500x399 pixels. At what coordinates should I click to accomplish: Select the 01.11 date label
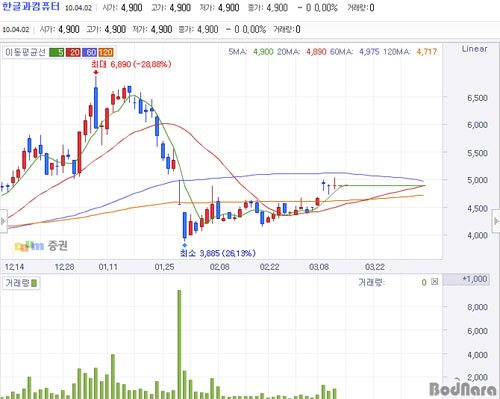(x=108, y=267)
